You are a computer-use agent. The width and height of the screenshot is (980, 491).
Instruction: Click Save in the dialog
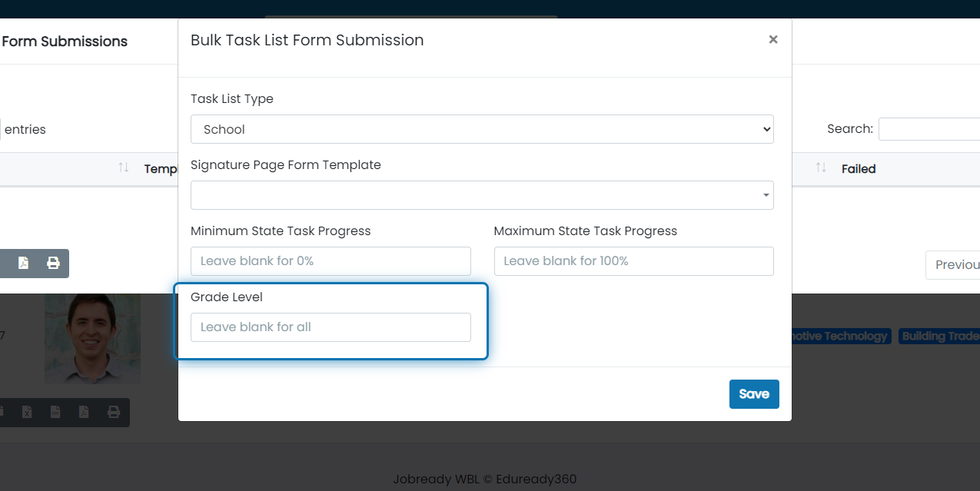754,394
